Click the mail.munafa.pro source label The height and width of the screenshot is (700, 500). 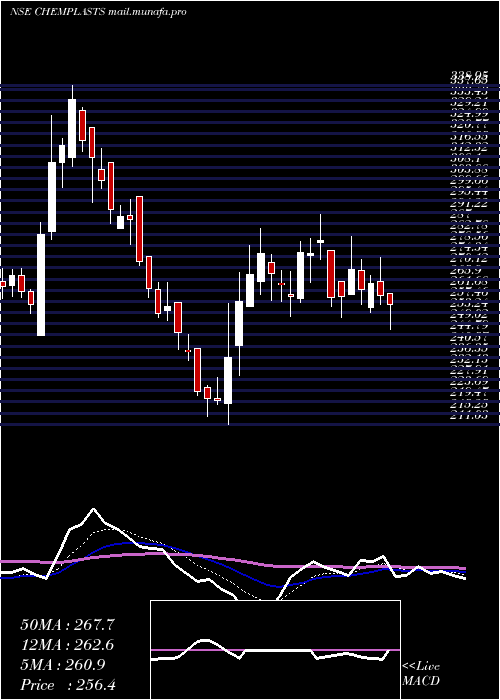point(147,12)
